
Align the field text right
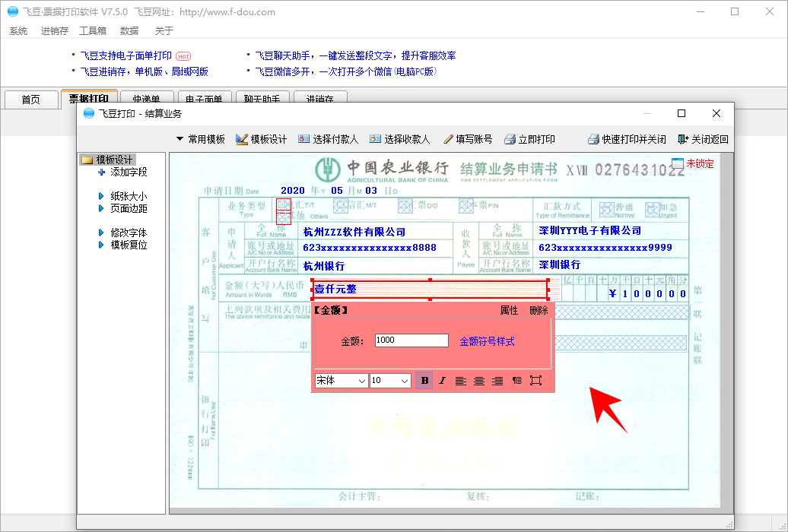(x=497, y=381)
